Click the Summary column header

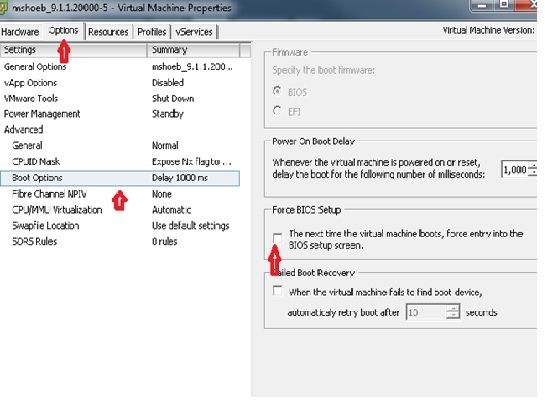193,50
